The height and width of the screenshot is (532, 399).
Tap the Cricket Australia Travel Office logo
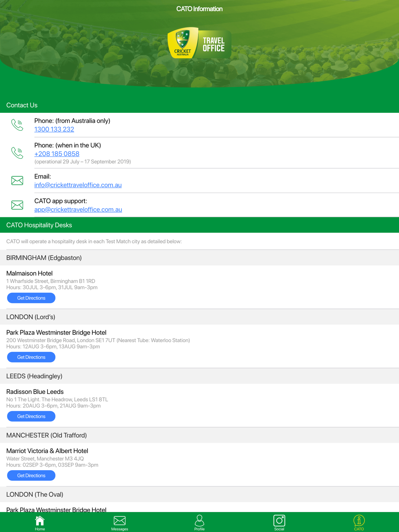pos(199,43)
